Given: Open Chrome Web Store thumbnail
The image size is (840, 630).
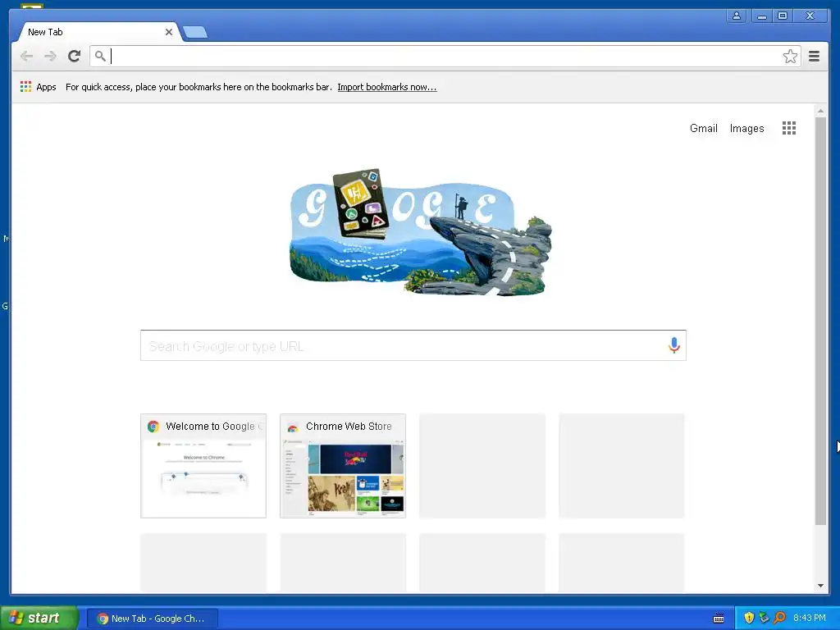Looking at the screenshot, I should (x=343, y=466).
